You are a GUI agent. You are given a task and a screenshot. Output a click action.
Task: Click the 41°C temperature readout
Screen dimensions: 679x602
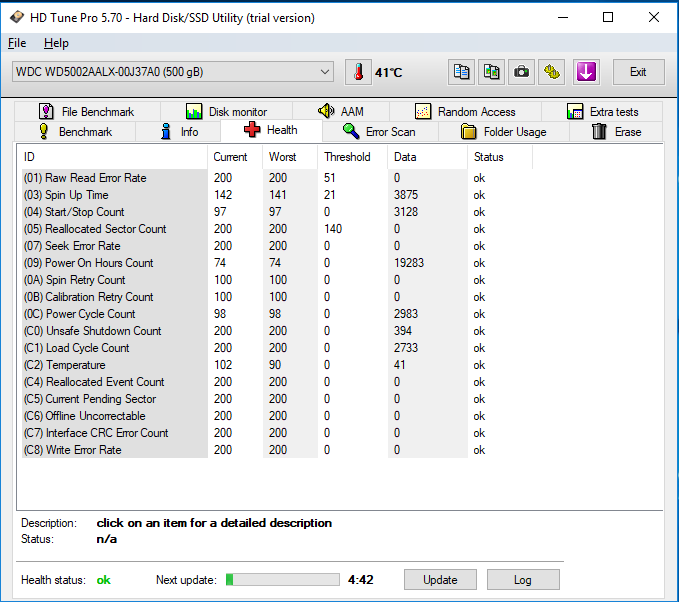[x=388, y=72]
